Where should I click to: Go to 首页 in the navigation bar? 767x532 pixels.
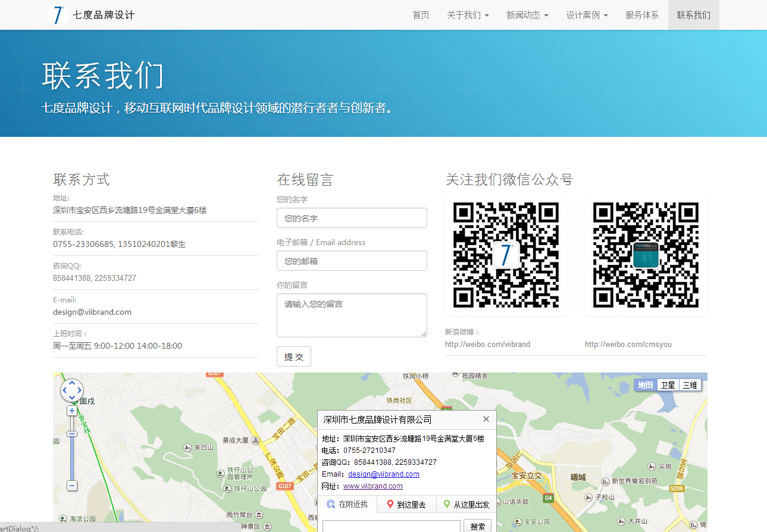click(x=421, y=15)
